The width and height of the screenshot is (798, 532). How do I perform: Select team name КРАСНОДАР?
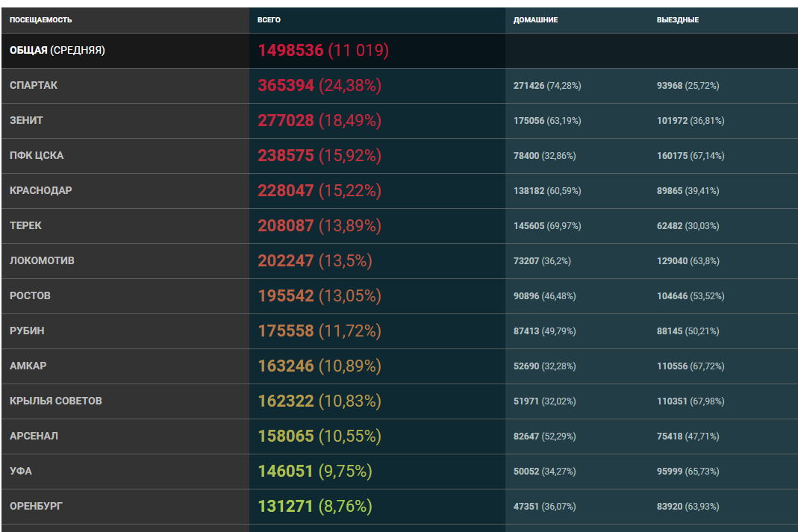[x=41, y=191]
